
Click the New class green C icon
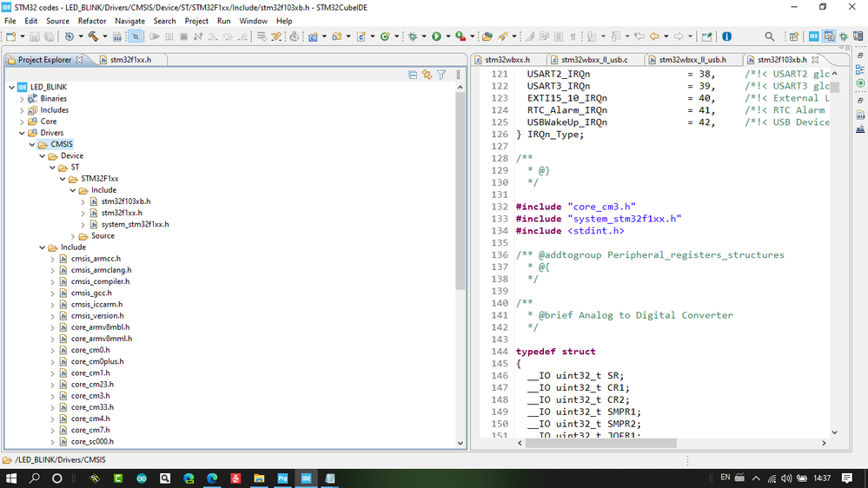coord(385,36)
